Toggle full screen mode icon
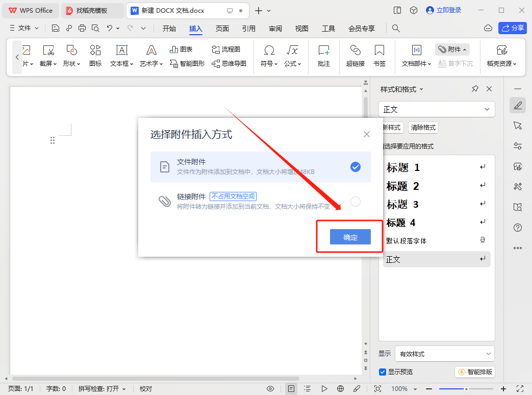Viewport: 532px width, 395px height. click(x=520, y=388)
